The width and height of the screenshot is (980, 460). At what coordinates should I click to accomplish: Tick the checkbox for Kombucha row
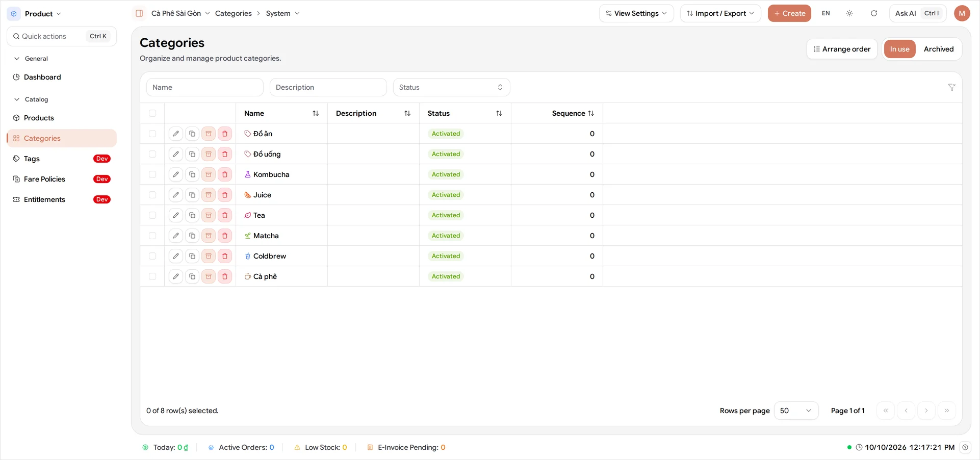pos(152,174)
